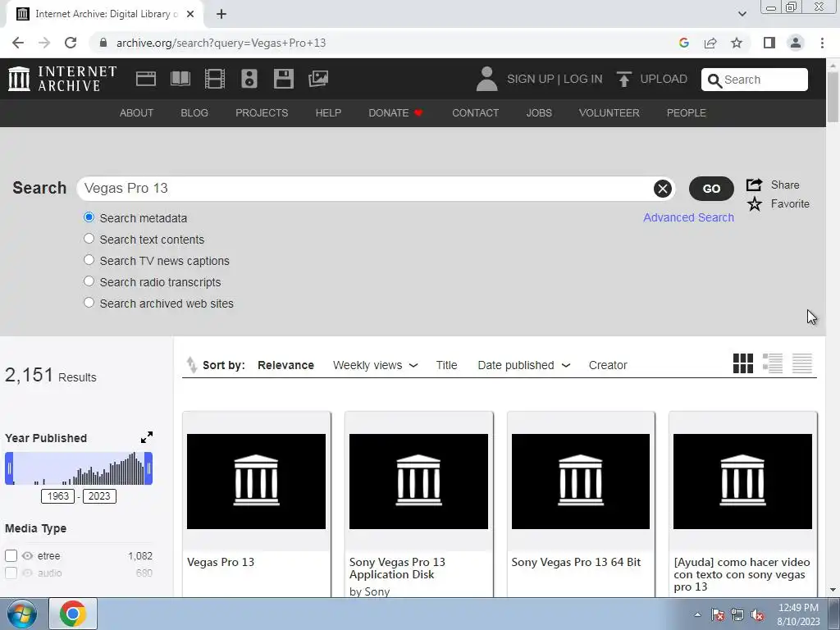The width and height of the screenshot is (840, 630).
Task: Select Search metadata option
Action: point(89,217)
